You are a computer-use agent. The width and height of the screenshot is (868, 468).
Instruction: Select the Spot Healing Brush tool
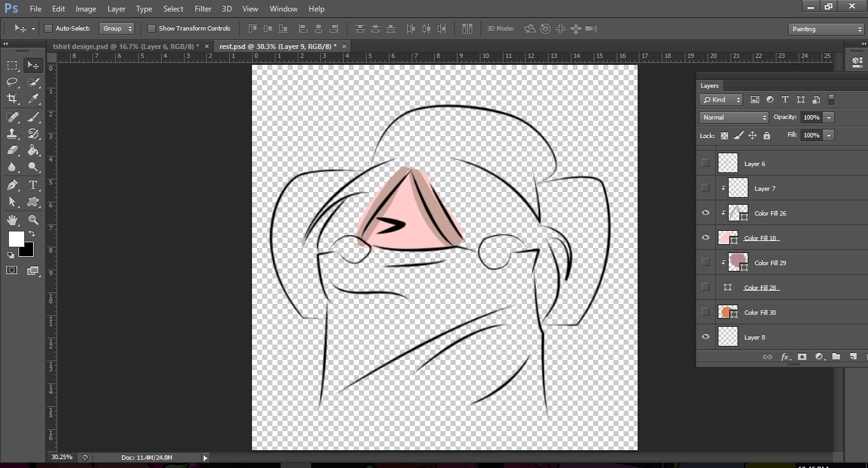pos(12,117)
